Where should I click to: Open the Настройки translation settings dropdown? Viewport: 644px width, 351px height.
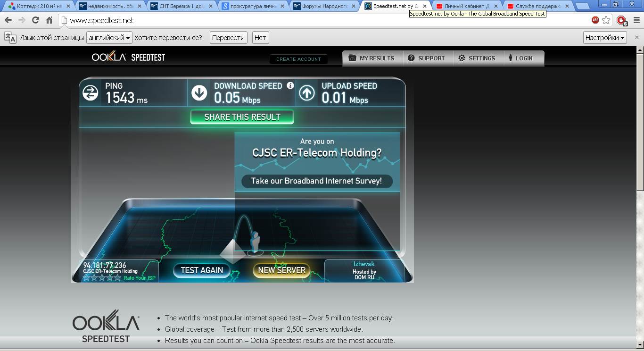605,38
